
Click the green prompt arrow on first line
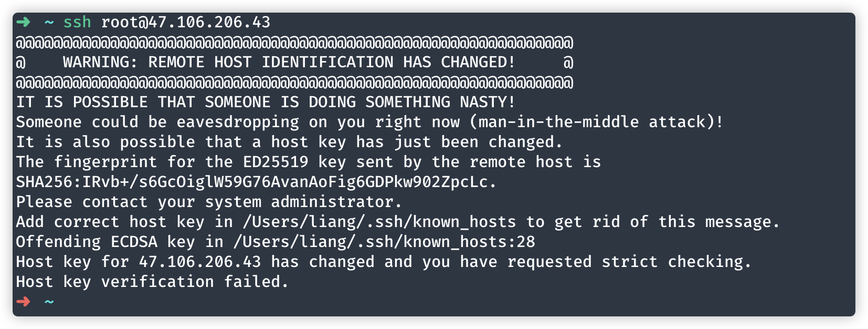pyautogui.click(x=23, y=22)
